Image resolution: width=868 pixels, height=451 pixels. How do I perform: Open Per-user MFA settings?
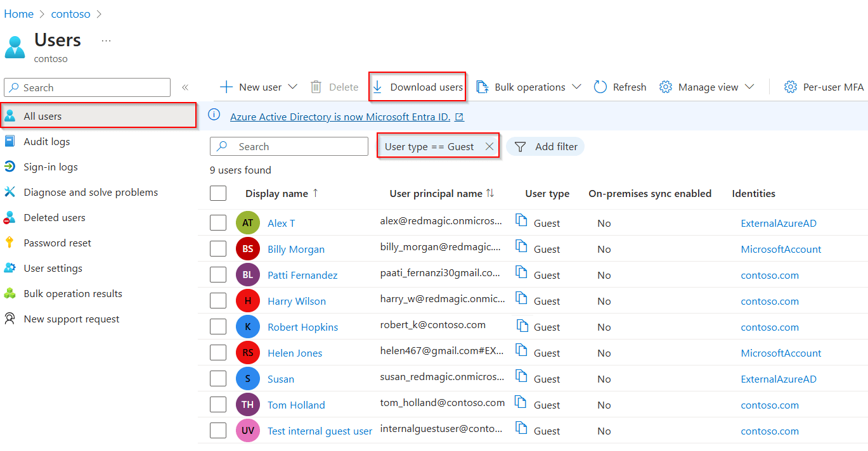[x=823, y=87]
